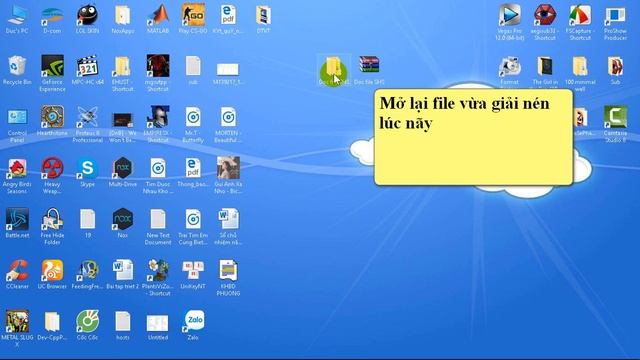Open the Control Panel icon
640x360 pixels.
(x=17, y=125)
